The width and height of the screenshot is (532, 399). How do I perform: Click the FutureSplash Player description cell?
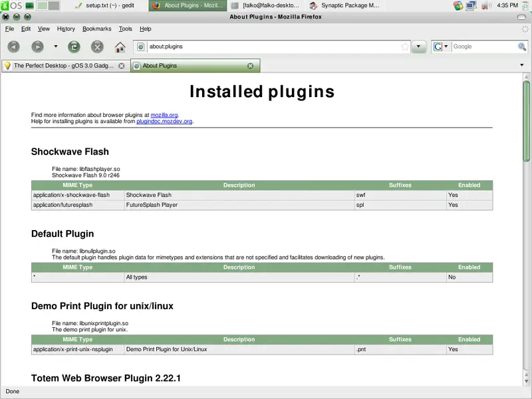point(239,205)
